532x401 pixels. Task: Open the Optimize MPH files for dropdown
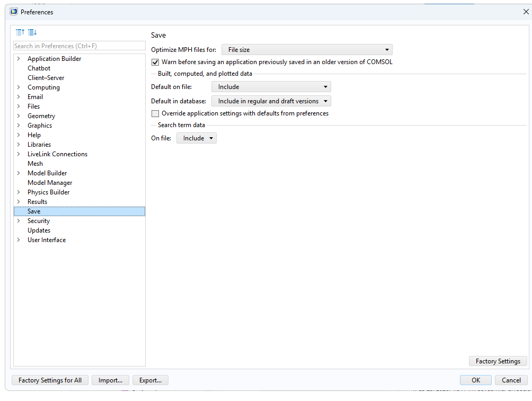point(307,50)
